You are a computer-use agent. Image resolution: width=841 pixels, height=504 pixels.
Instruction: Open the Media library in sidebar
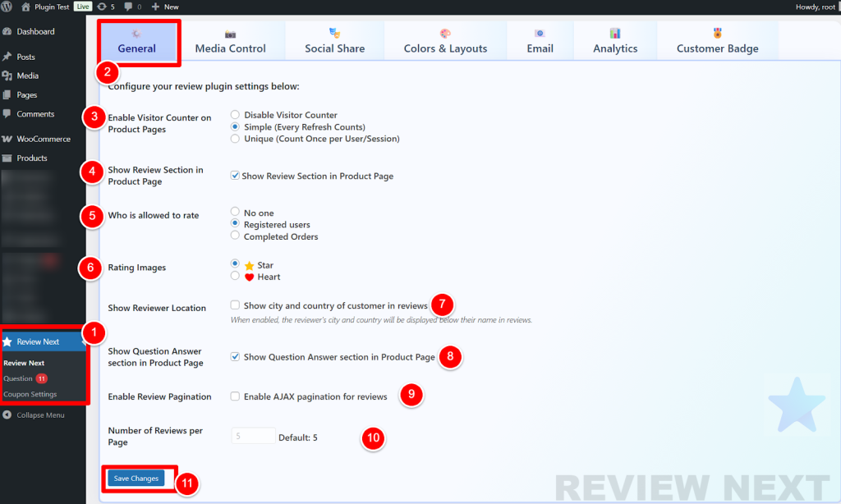coord(27,76)
